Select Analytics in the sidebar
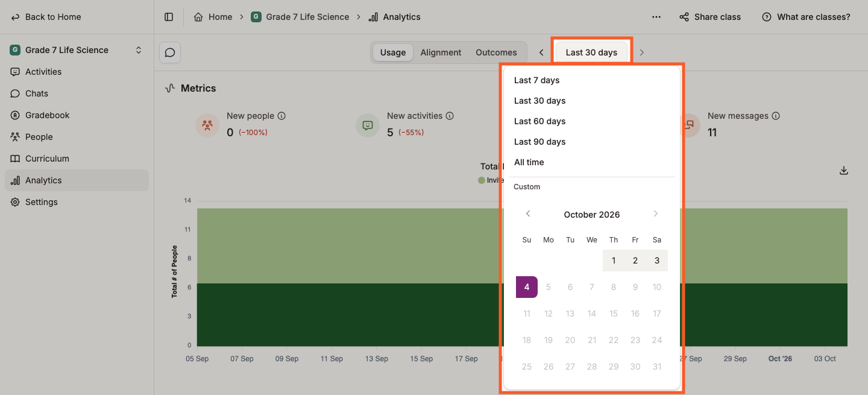Image resolution: width=868 pixels, height=395 pixels. tap(77, 180)
